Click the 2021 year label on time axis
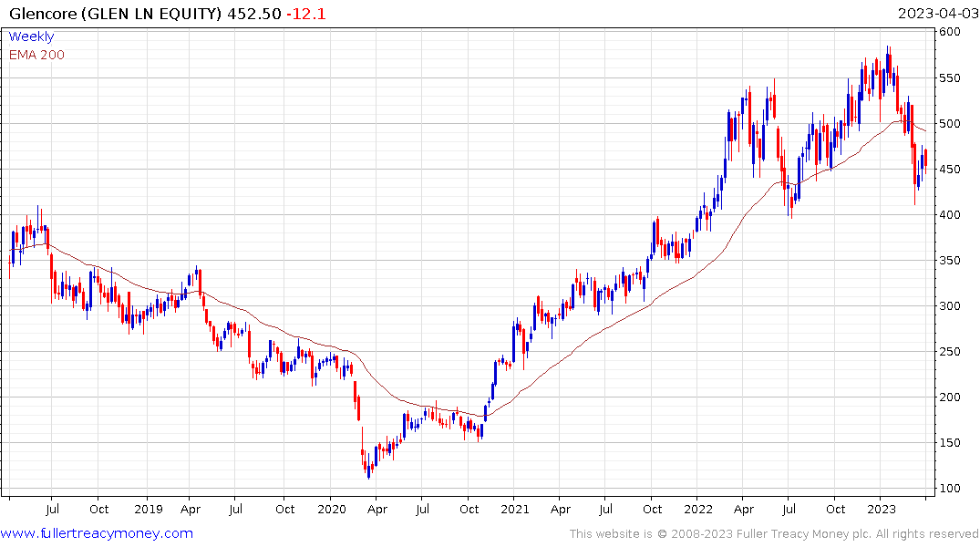 pyautogui.click(x=514, y=510)
